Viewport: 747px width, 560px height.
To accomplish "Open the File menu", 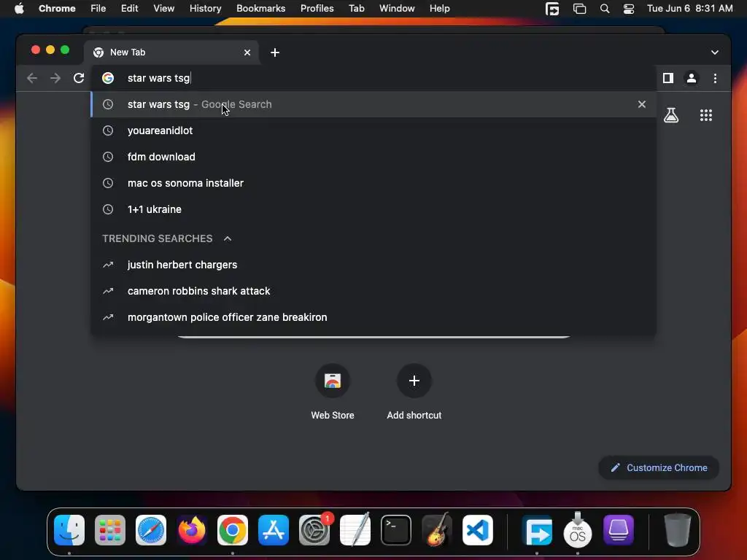I will 98,9.
